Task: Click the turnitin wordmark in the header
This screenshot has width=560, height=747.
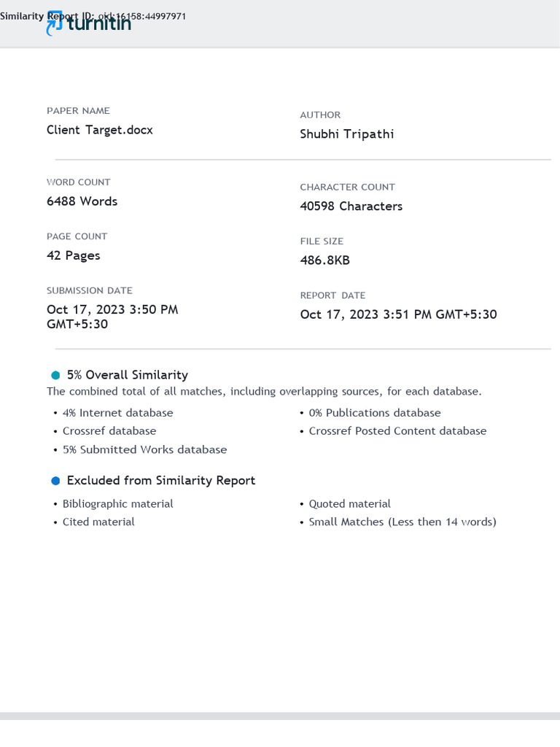Action: point(99,24)
